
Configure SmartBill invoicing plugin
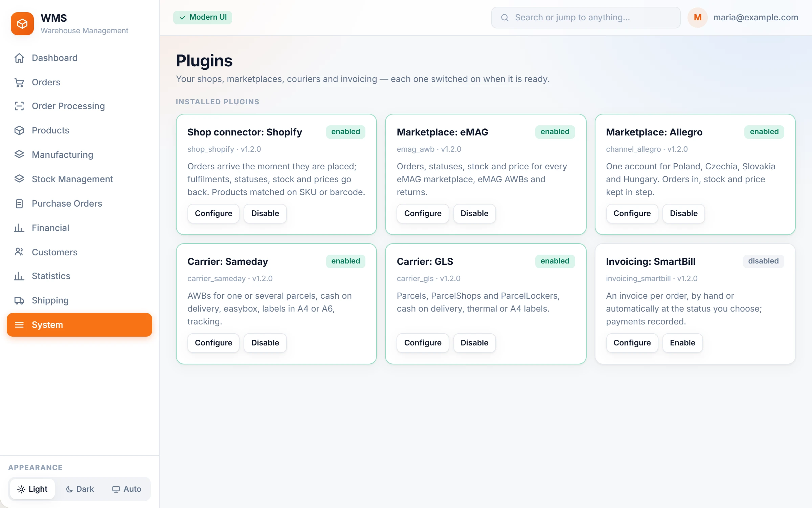(x=632, y=343)
